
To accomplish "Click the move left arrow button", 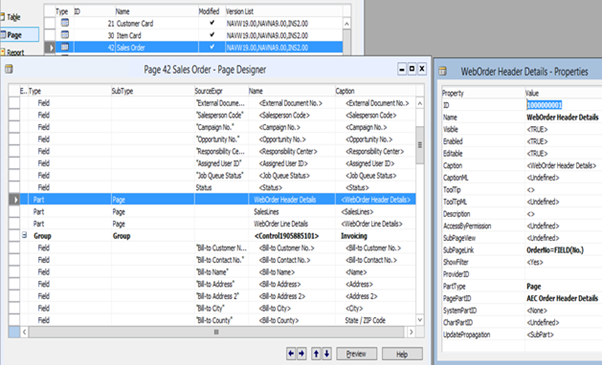I will [291, 353].
